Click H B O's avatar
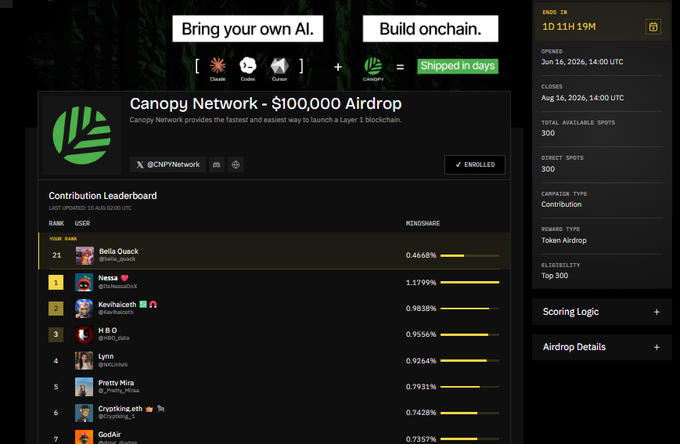The height and width of the screenshot is (444, 680). 84,334
